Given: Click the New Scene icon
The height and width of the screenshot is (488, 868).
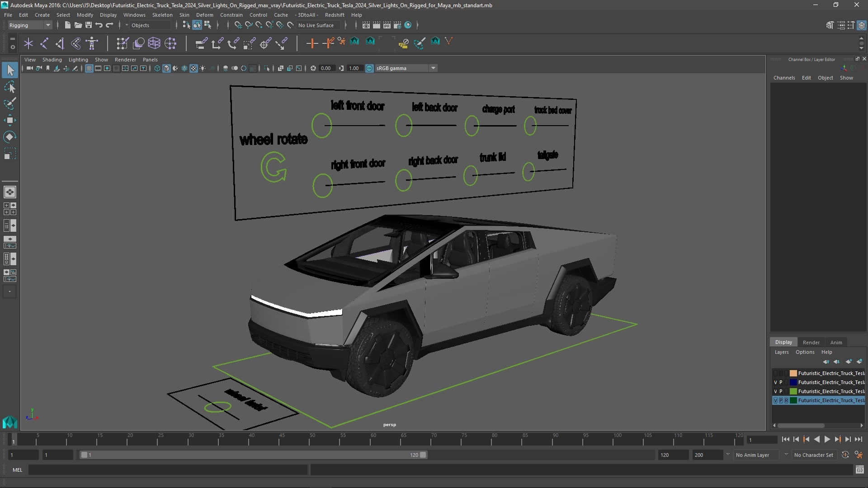Looking at the screenshot, I should 67,25.
